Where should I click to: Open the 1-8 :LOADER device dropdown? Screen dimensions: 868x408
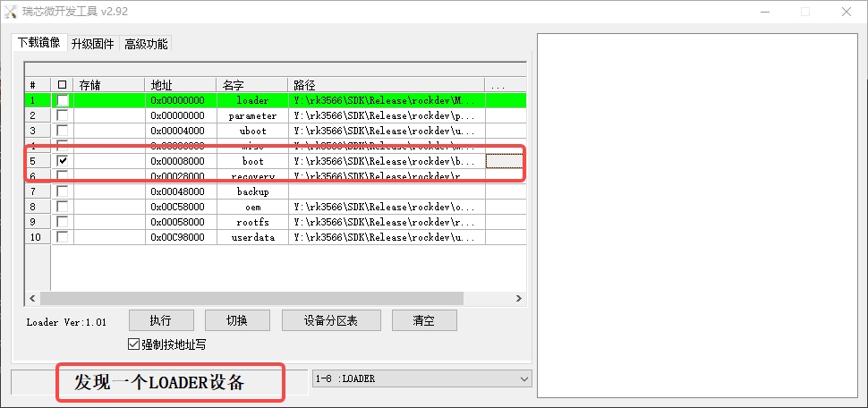421,378
